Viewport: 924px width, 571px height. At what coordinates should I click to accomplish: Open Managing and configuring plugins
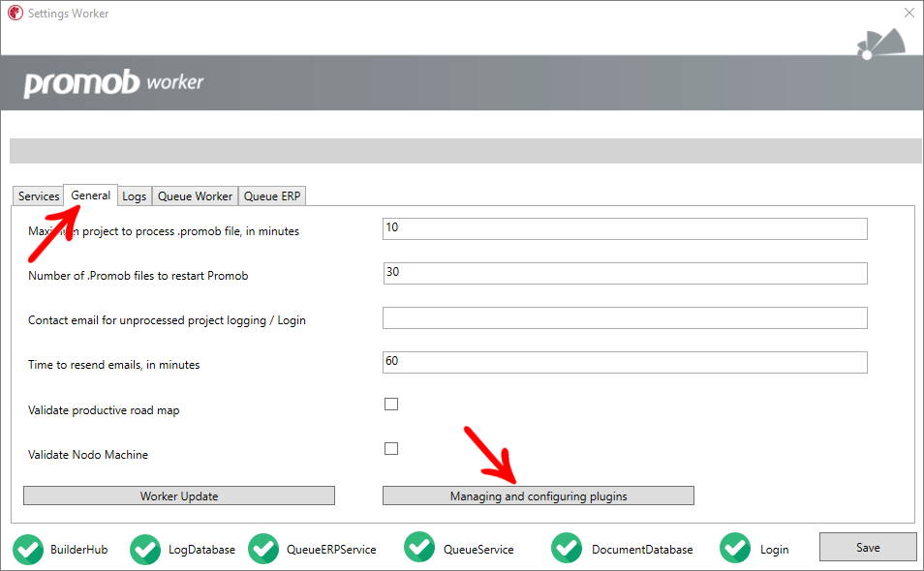539,496
